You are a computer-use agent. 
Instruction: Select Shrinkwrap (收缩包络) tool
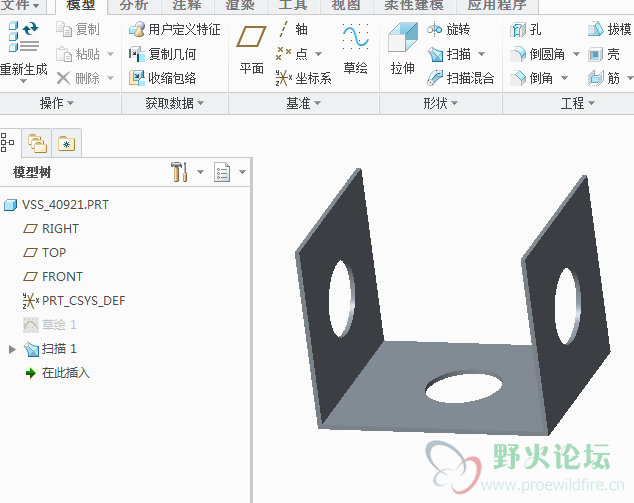(x=163, y=78)
